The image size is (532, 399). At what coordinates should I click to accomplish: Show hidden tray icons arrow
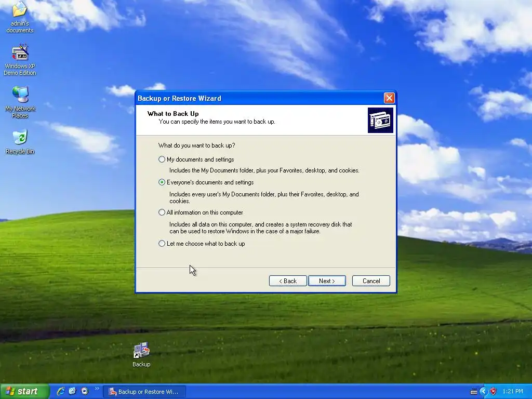pyautogui.click(x=484, y=392)
